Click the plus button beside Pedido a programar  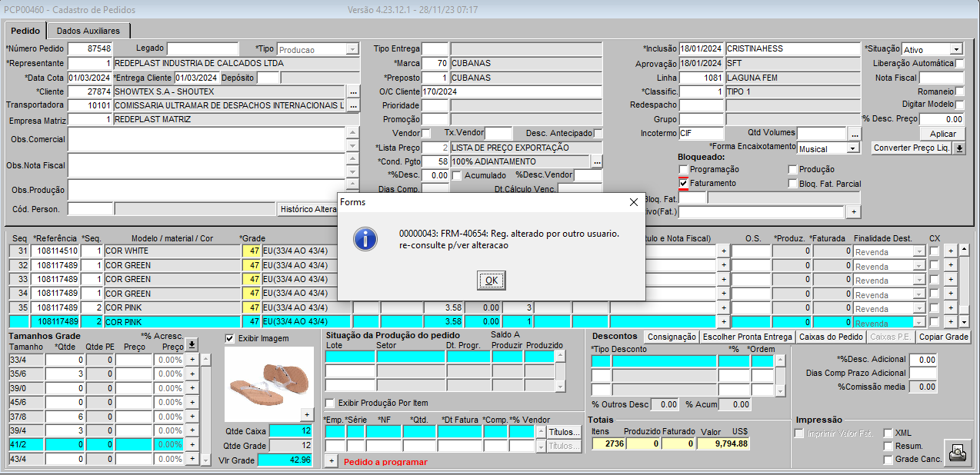(332, 461)
